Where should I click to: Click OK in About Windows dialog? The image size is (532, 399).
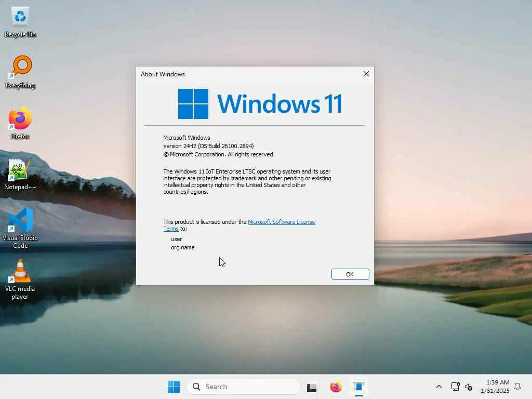tap(350, 274)
